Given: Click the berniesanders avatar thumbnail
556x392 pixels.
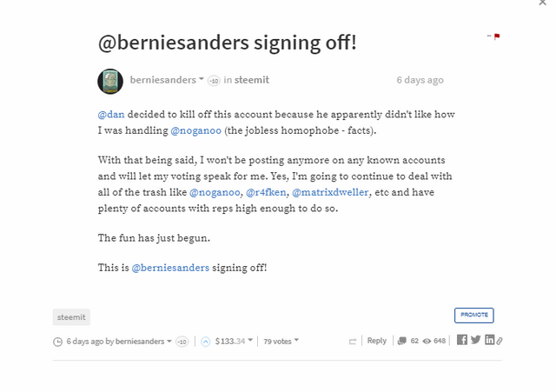Looking at the screenshot, I should click(110, 81).
